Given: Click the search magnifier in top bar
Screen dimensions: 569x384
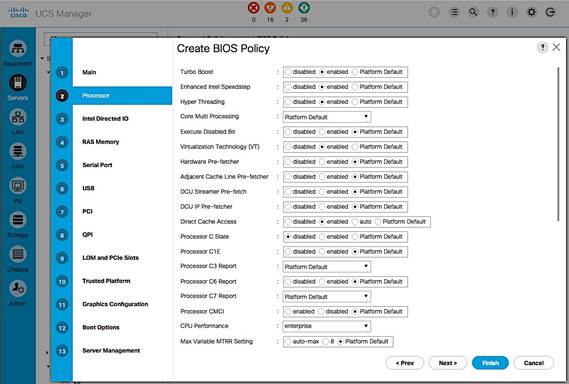Looking at the screenshot, I should click(x=473, y=12).
